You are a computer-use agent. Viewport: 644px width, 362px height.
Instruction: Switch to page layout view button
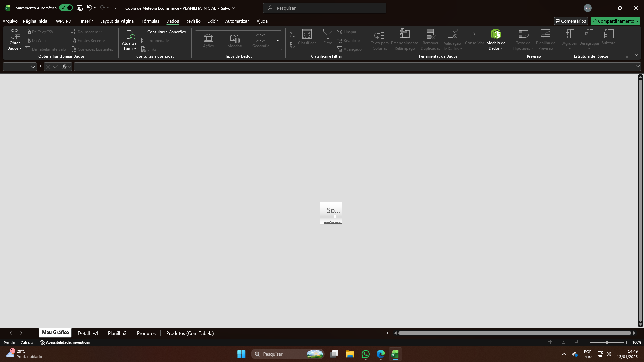563,342
